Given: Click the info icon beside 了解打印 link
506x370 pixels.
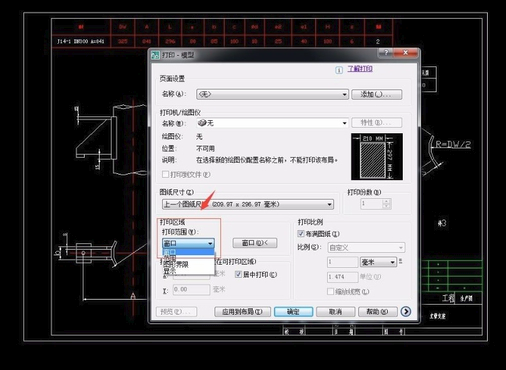Looking at the screenshot, I should pyautogui.click(x=339, y=70).
